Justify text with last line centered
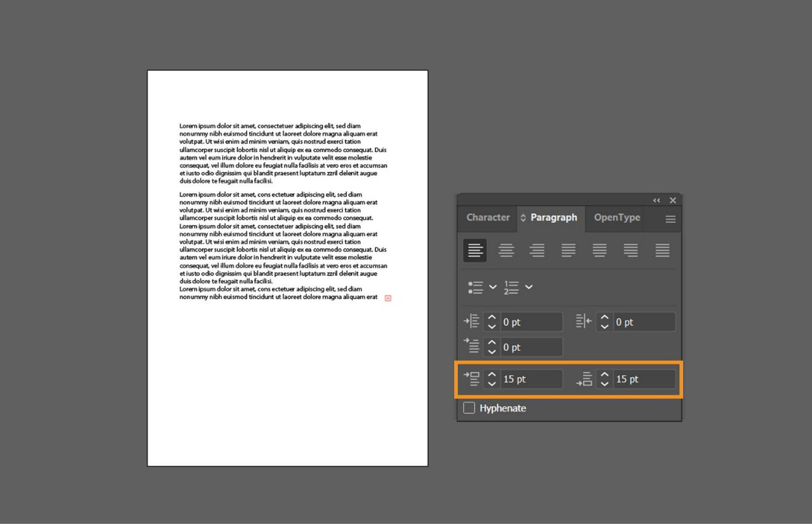The width and height of the screenshot is (812, 524). tap(600, 250)
